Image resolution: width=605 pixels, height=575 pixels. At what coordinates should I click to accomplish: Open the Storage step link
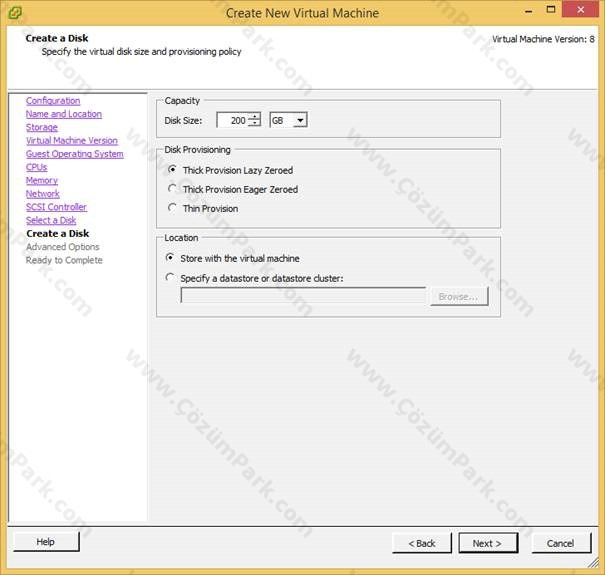pos(42,127)
